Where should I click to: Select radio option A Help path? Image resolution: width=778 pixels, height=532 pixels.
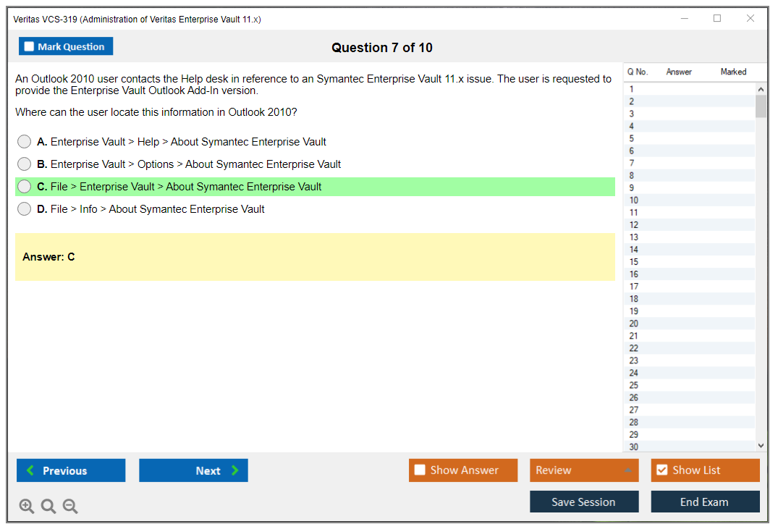pos(25,142)
